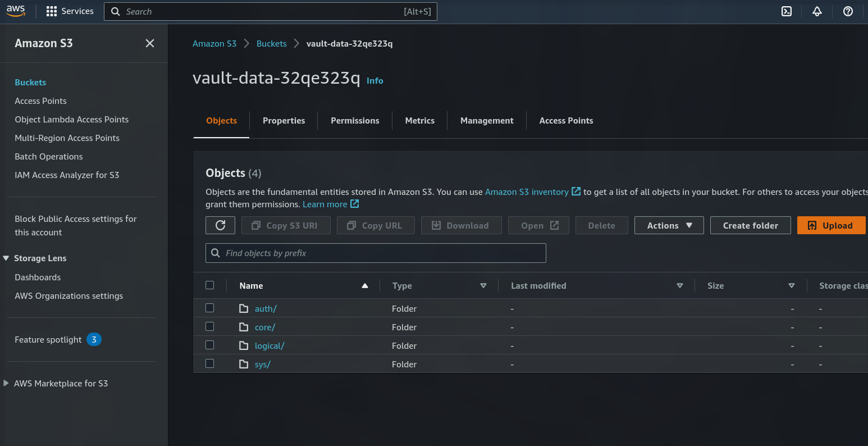This screenshot has height=446, width=868.
Task: Click the magnifier icon in top search bar
Action: [x=115, y=11]
